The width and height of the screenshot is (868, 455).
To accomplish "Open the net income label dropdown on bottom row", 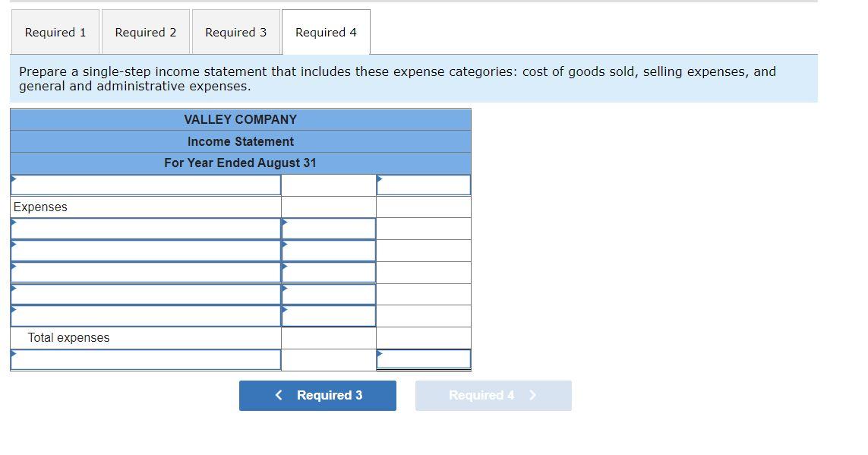I will point(146,358).
